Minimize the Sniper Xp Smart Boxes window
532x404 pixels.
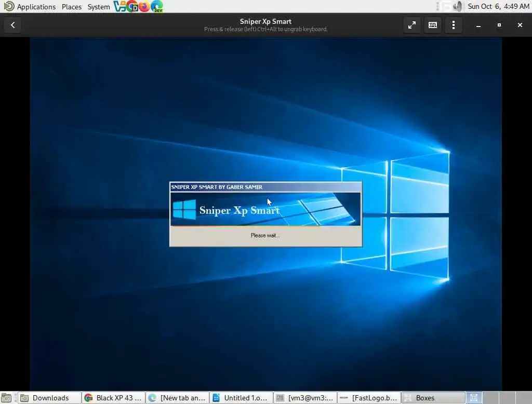pyautogui.click(x=478, y=25)
